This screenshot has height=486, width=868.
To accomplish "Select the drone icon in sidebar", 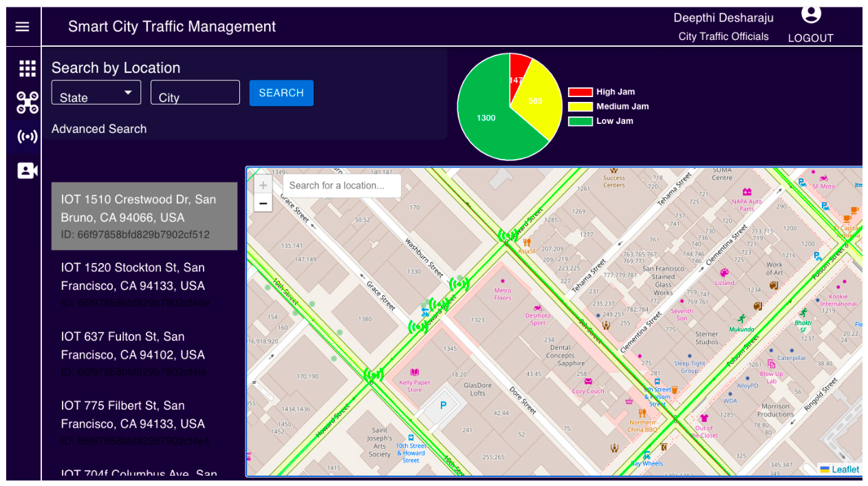I will tap(28, 103).
